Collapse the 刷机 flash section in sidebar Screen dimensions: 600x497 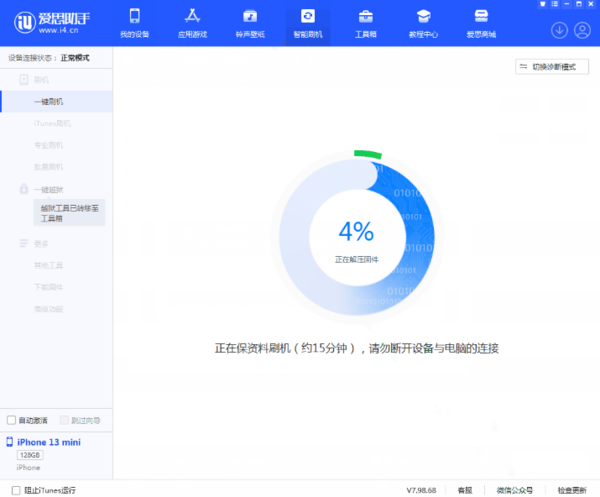point(40,79)
